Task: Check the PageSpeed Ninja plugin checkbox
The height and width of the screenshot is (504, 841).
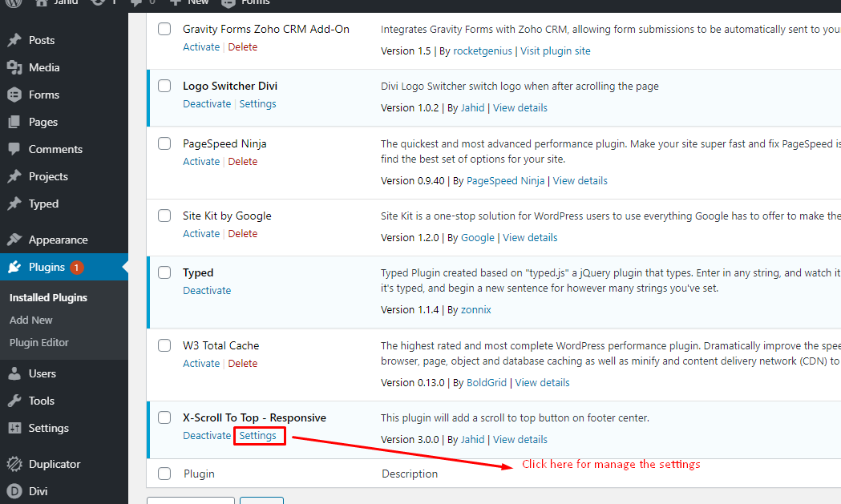Action: pyautogui.click(x=164, y=143)
